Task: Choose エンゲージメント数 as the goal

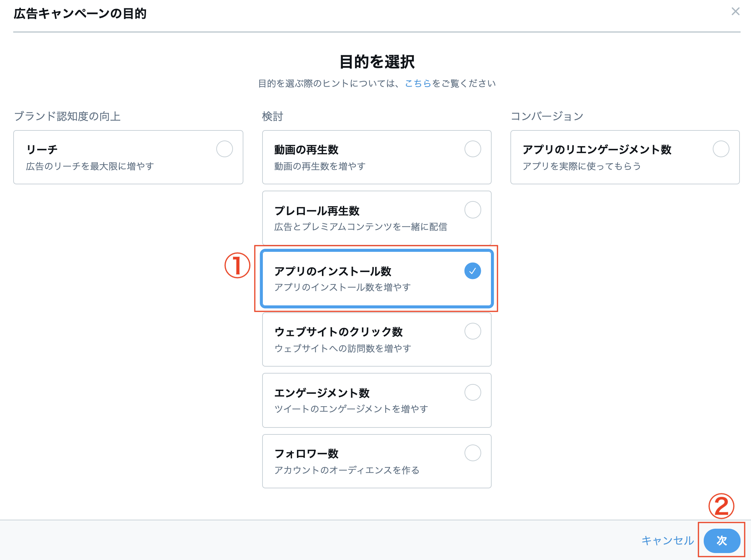Action: 473,392
